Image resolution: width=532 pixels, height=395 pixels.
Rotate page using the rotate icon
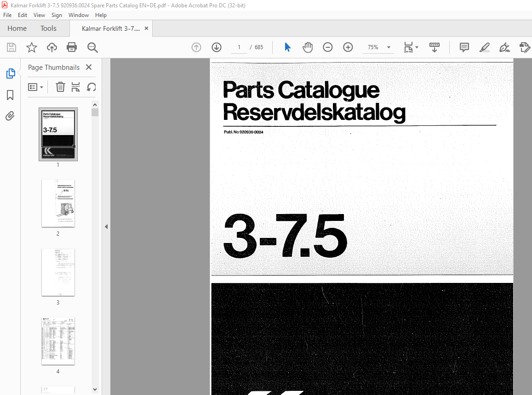click(x=91, y=87)
